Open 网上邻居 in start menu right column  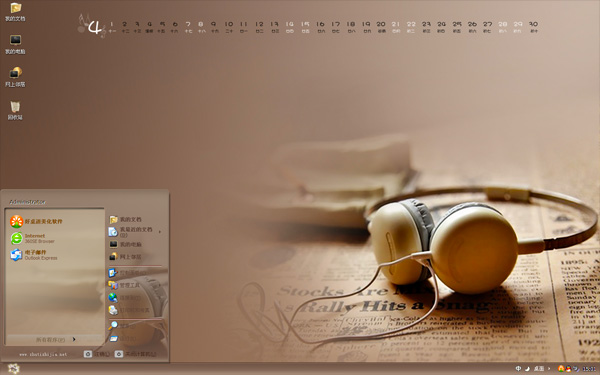tap(125, 256)
